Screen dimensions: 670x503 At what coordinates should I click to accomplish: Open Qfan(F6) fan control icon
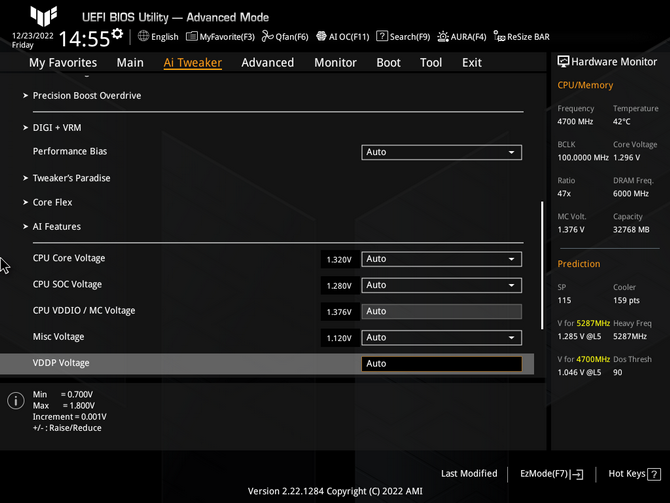[x=267, y=36]
